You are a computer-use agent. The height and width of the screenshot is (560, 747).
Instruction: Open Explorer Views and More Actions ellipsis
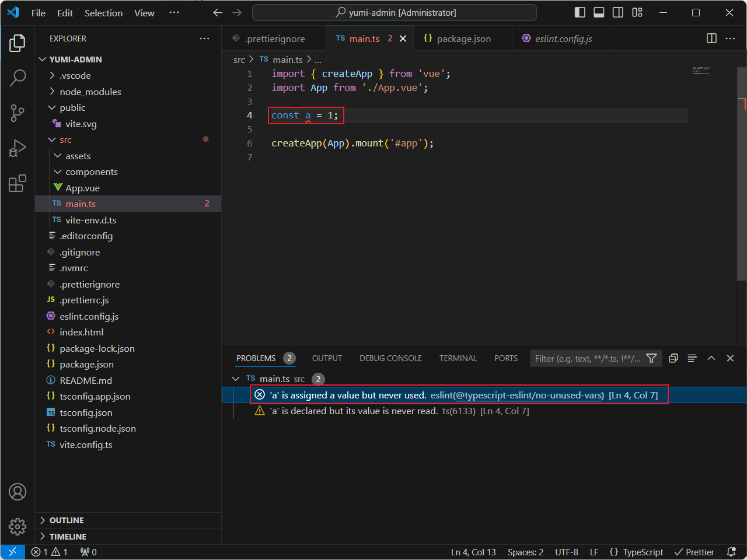point(204,38)
